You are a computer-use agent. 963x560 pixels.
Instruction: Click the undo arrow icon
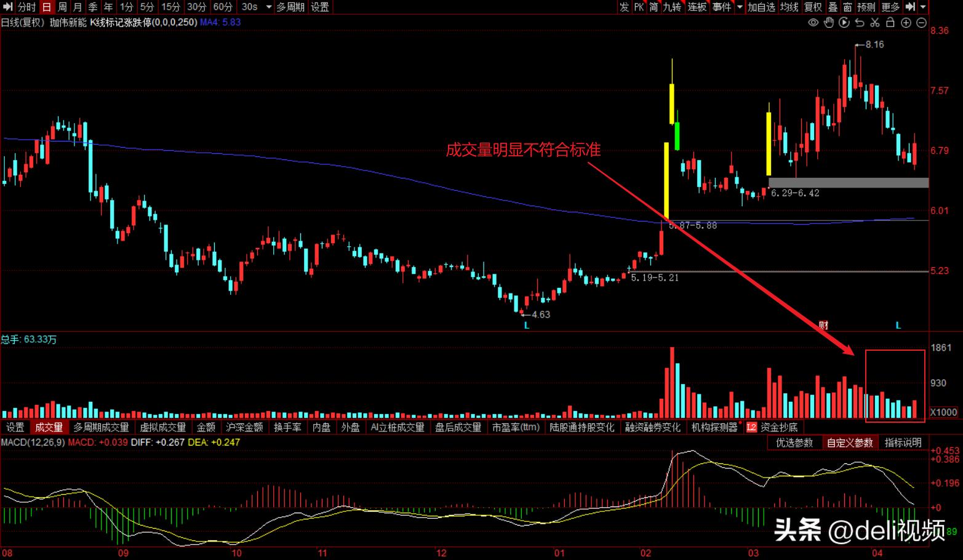point(860,23)
